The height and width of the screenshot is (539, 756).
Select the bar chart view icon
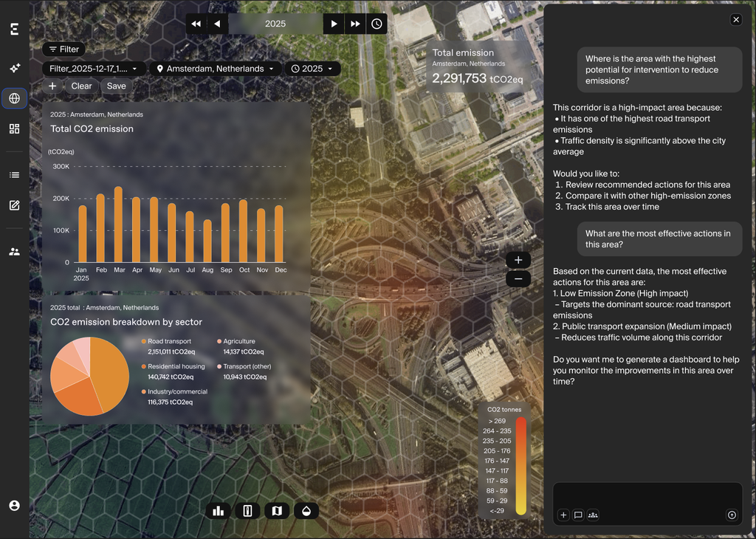click(219, 511)
